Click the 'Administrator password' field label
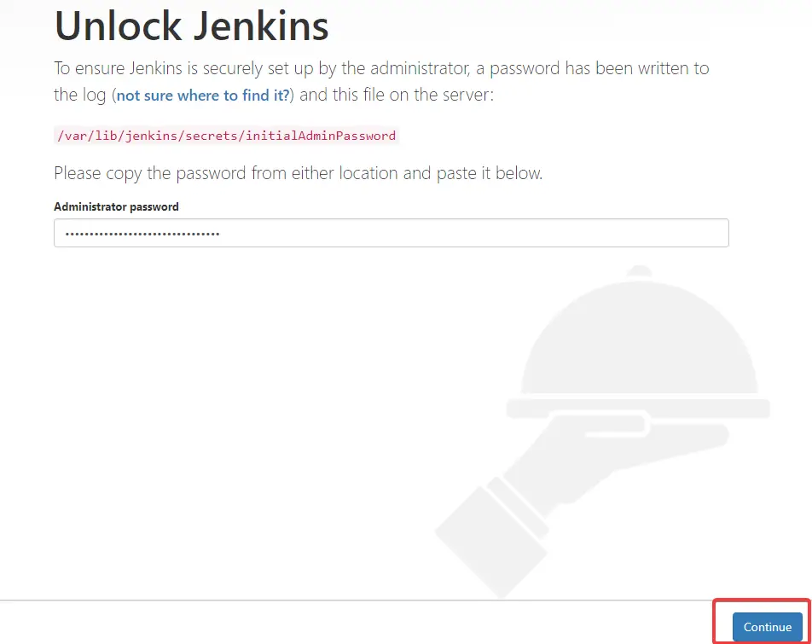Image resolution: width=812 pixels, height=644 pixels. pyautogui.click(x=116, y=206)
